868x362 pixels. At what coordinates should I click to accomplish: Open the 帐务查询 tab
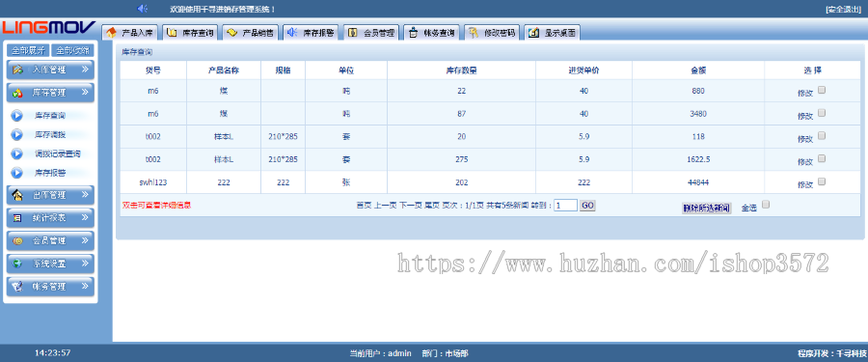(x=432, y=33)
